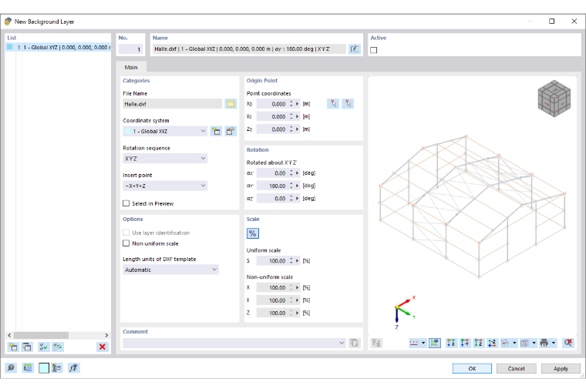The width and height of the screenshot is (586, 392).
Task: Open display mode dropdown arrow in preview toolbar
Action: [514, 343]
